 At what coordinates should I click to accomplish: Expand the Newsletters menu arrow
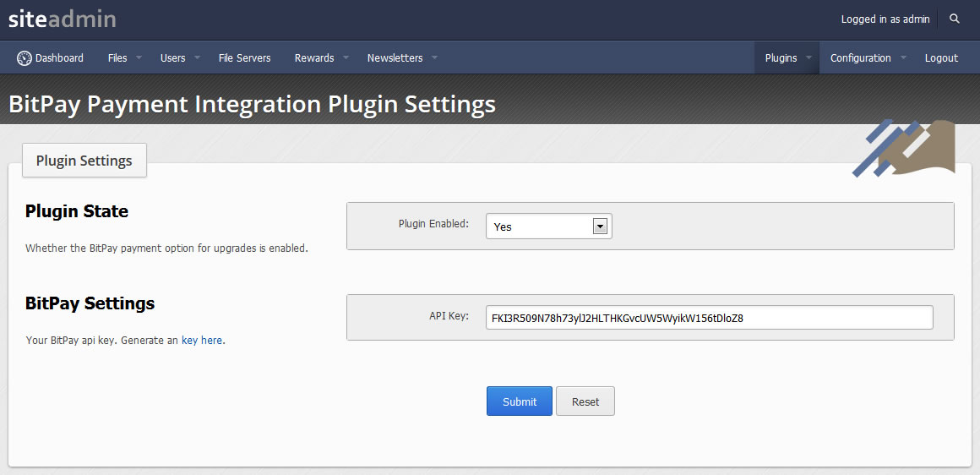click(x=434, y=57)
